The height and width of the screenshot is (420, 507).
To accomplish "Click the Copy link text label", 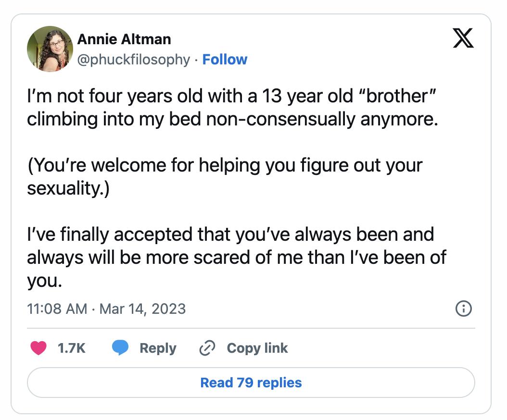I will click(x=257, y=348).
